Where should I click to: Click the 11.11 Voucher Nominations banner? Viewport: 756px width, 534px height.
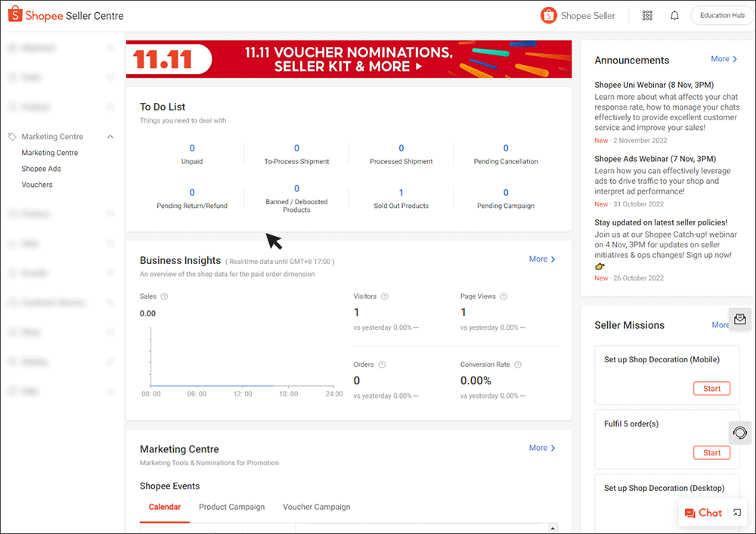(x=349, y=60)
